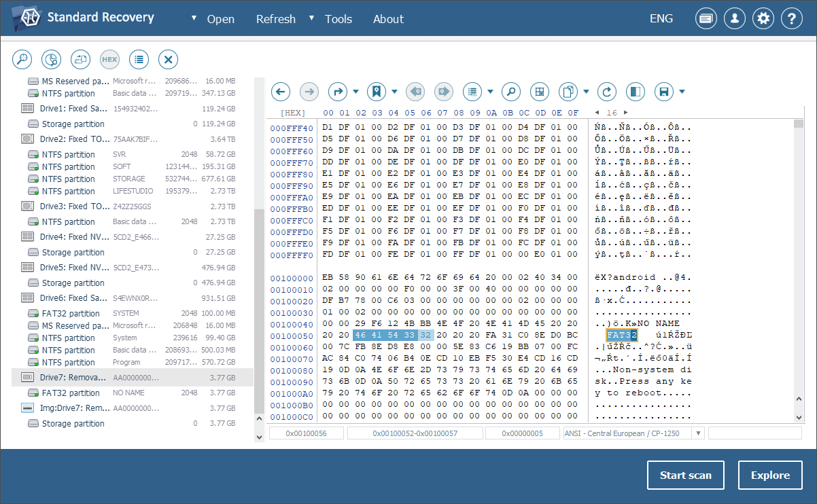Toggle the split panel view icon
This screenshot has width=817, height=504.
tap(636, 91)
